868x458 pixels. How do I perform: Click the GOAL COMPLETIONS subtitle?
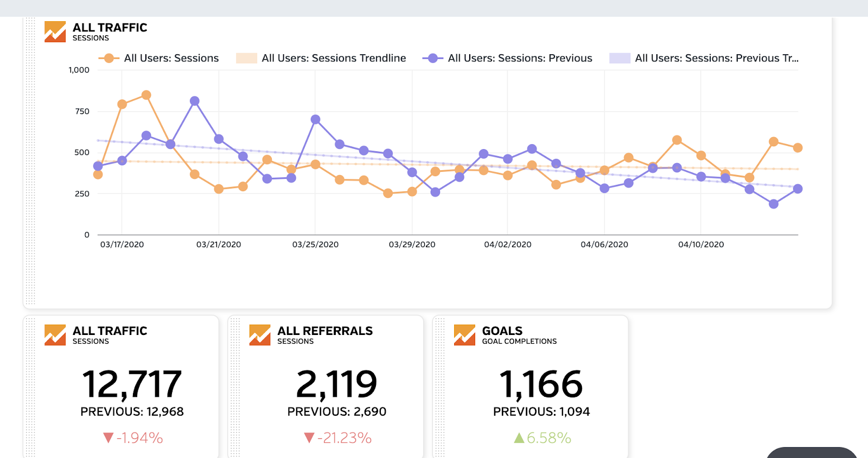(519, 341)
